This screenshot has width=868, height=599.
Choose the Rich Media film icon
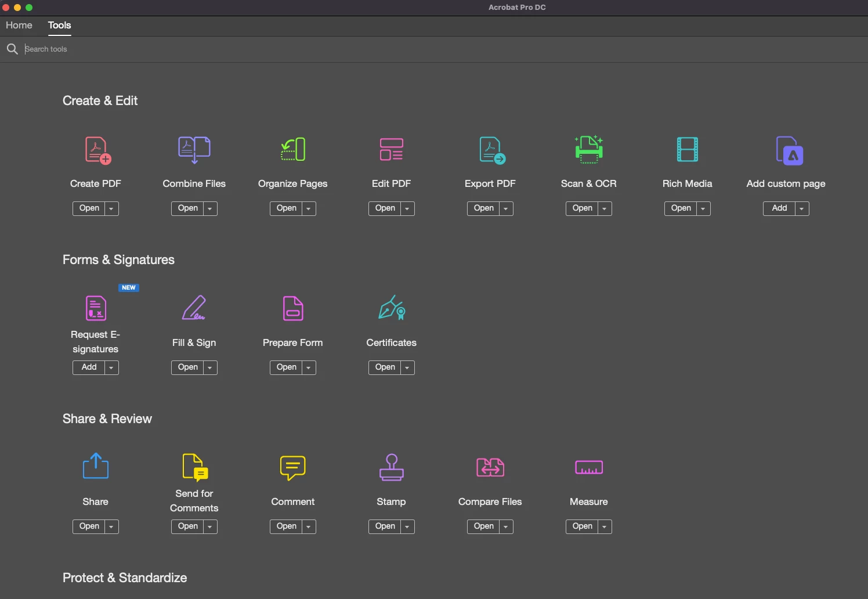coord(688,149)
